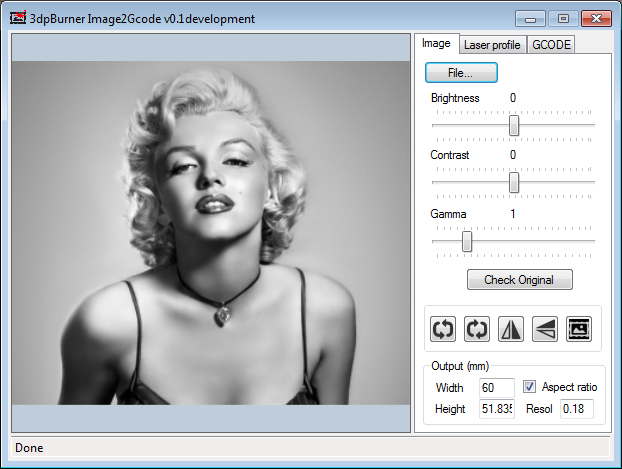This screenshot has width=622, height=469.
Task: Flip image vertically icon
Action: (545, 329)
